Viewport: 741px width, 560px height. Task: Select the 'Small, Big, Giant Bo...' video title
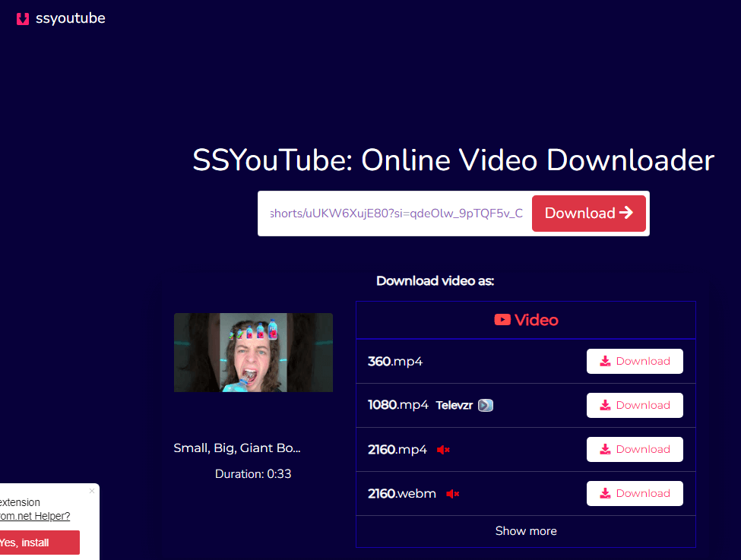pyautogui.click(x=237, y=448)
